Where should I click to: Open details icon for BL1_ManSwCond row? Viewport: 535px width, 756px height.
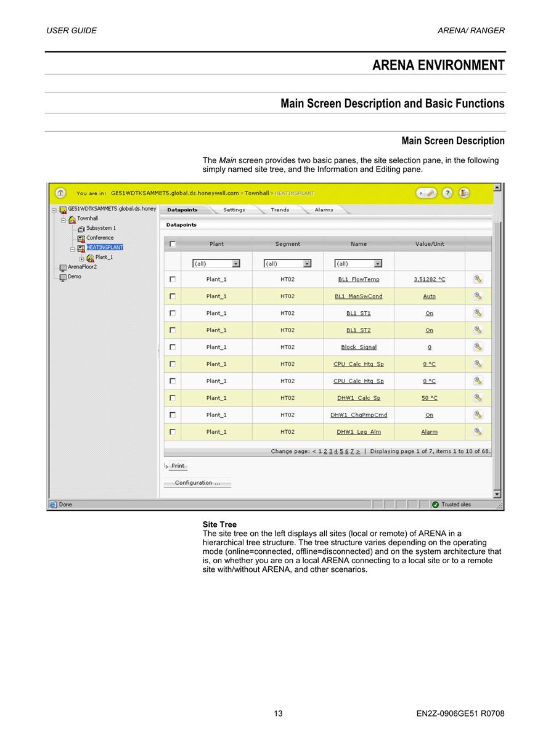click(478, 296)
